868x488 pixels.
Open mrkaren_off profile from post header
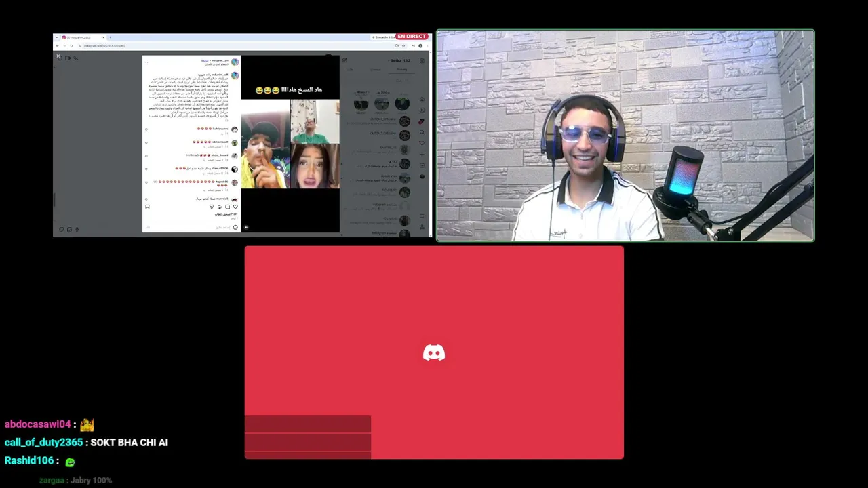220,60
